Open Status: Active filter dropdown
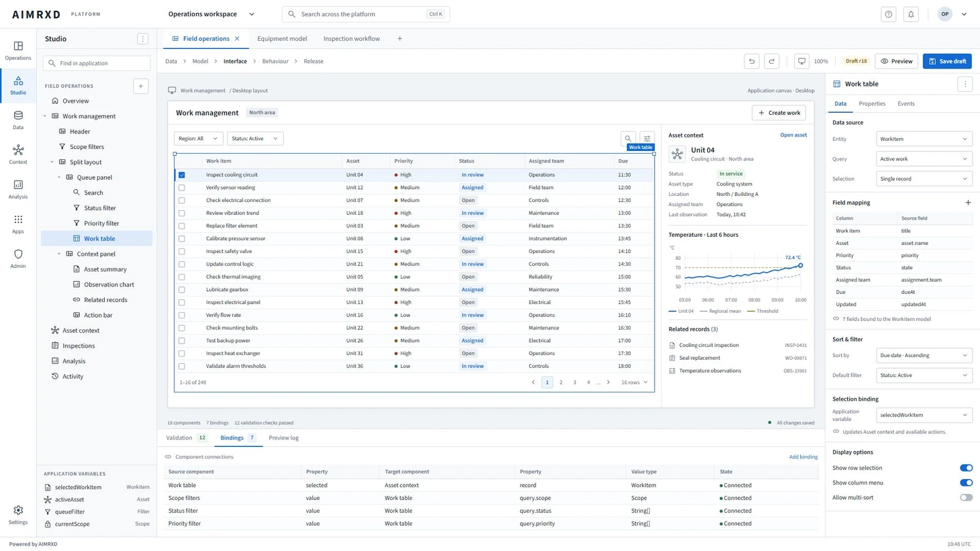The width and height of the screenshot is (980, 551). pos(255,139)
